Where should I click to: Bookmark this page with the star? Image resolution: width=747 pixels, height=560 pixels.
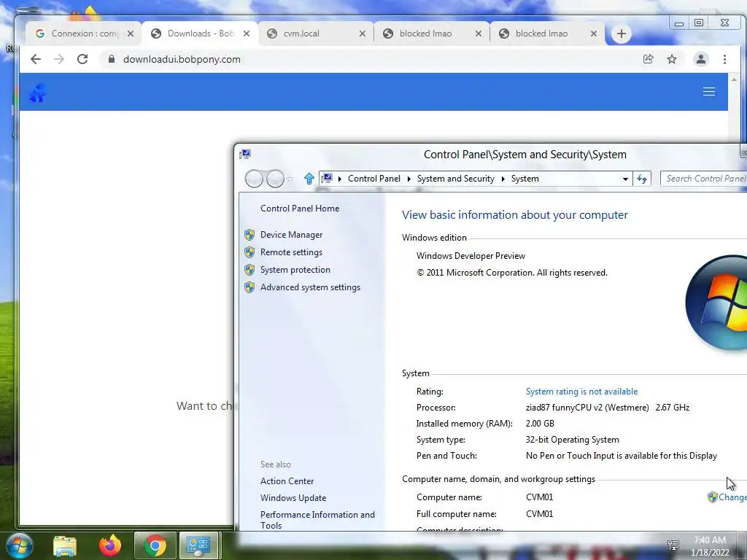pyautogui.click(x=672, y=59)
